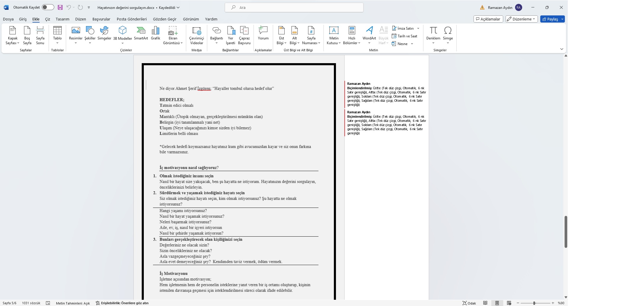
Task: Open Ekran Görüntüsü screenshot tool
Action: (173, 35)
